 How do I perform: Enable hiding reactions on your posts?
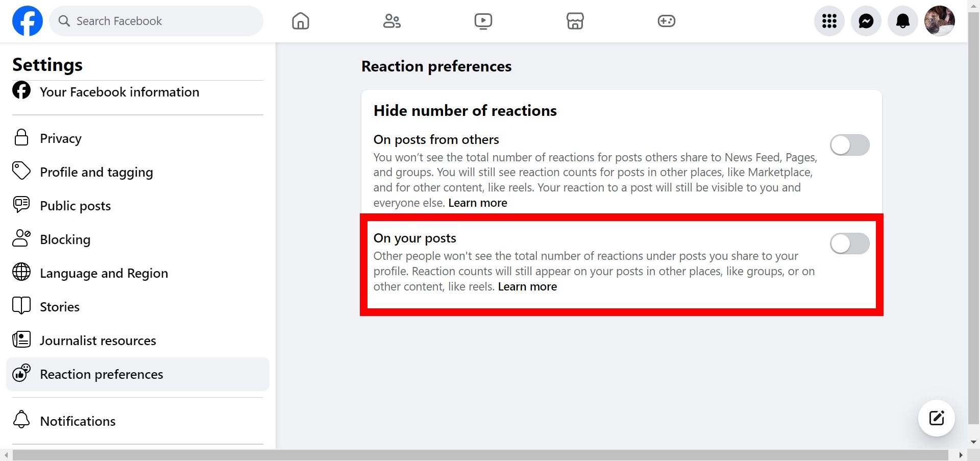(x=849, y=244)
